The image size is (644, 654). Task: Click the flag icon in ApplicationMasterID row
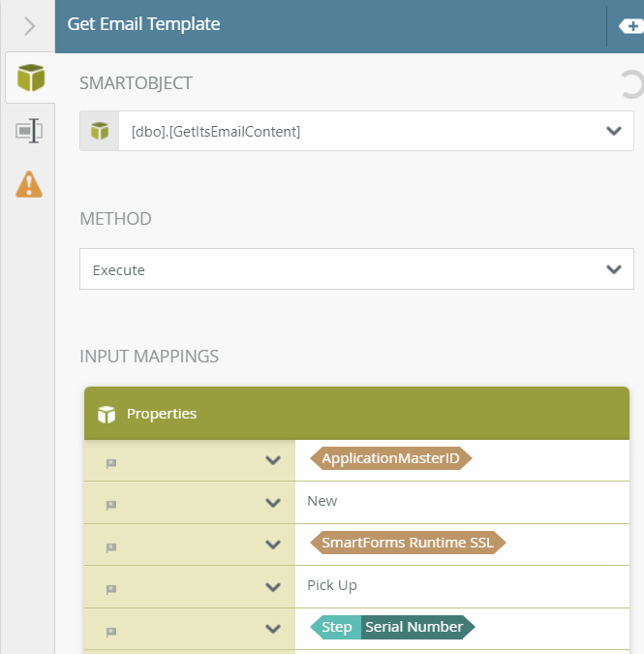[111, 463]
